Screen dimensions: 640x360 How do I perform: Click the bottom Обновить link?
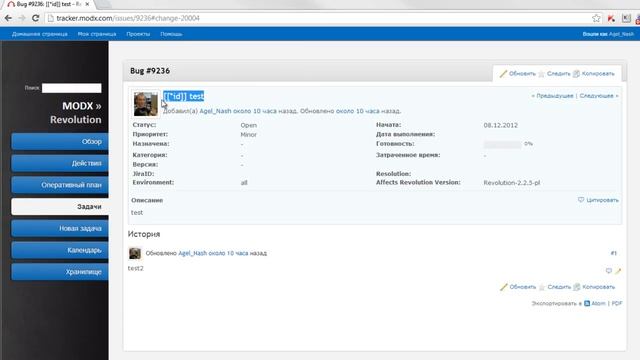coord(522,287)
